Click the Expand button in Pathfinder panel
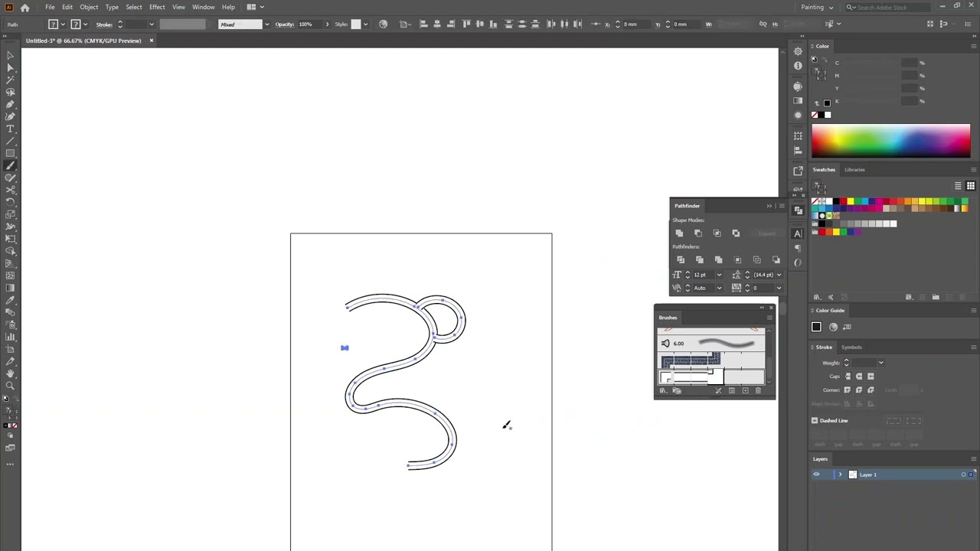This screenshot has width=980, height=551. 766,233
